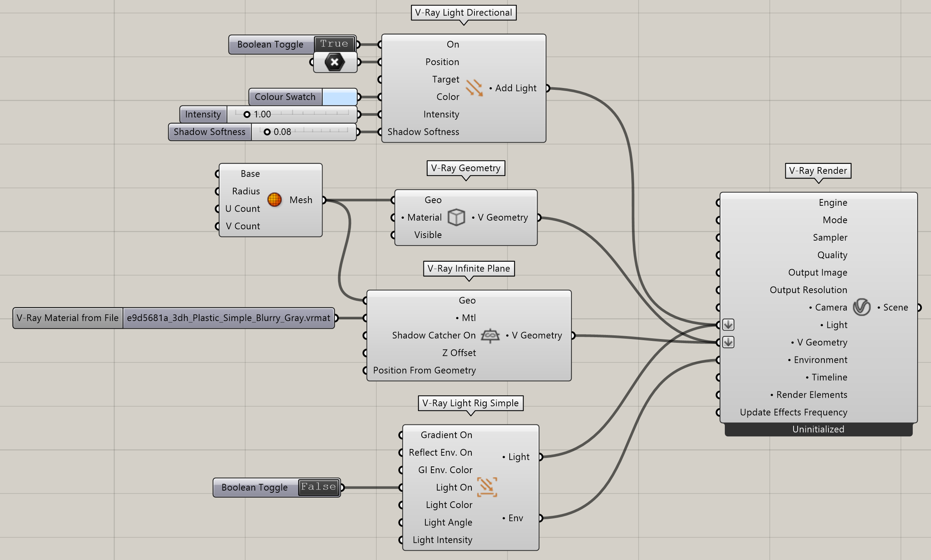Click the Intensity slider at 1.00
The image size is (931, 560).
(292, 114)
